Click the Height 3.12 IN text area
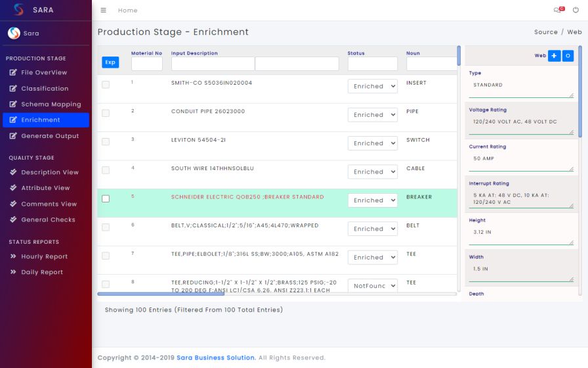The image size is (588, 368). pos(521,235)
